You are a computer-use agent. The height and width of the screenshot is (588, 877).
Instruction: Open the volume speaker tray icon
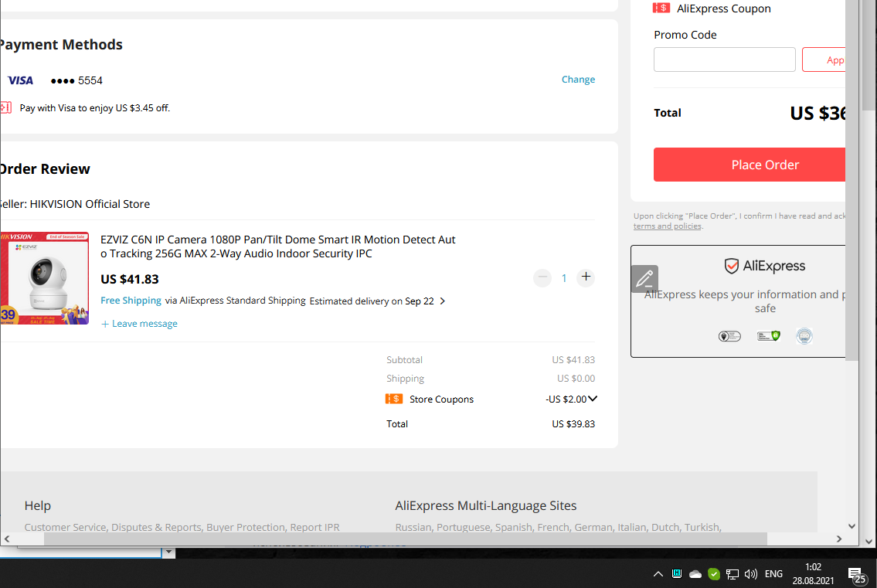click(750, 574)
